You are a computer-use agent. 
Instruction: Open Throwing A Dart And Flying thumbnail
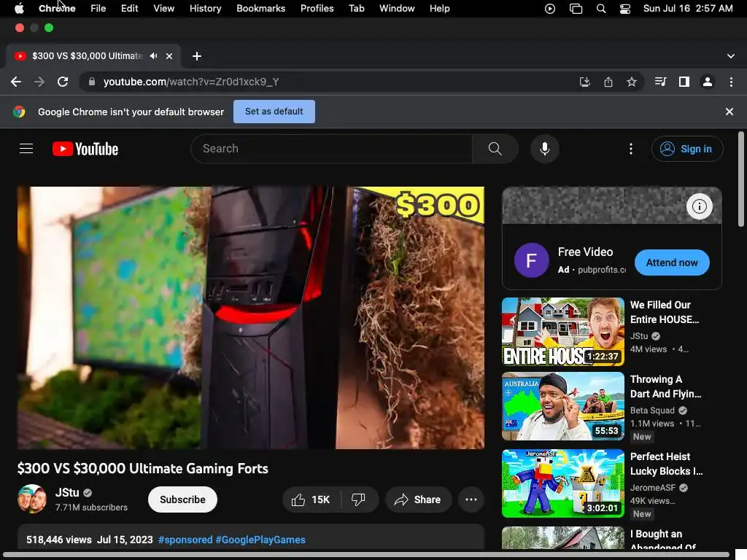(562, 406)
